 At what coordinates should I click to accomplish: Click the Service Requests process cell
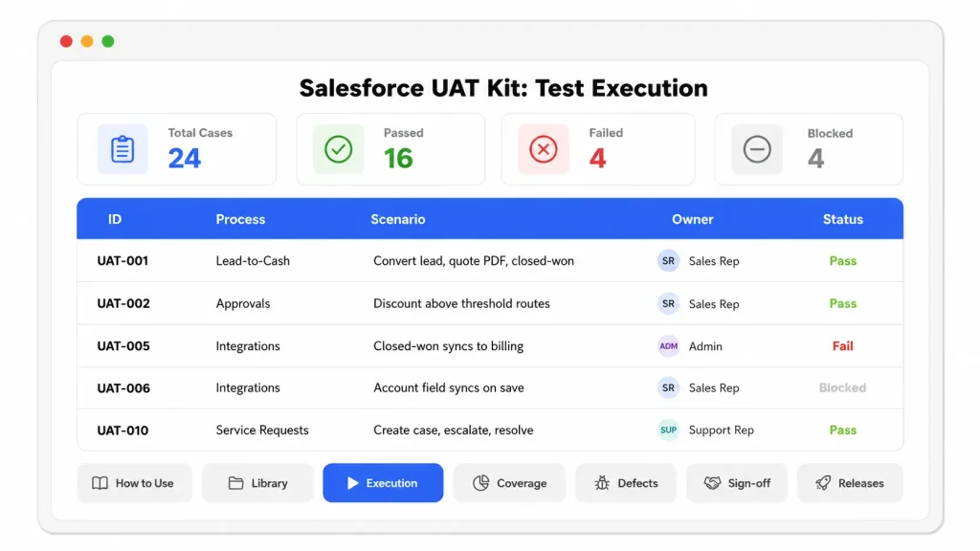point(262,430)
